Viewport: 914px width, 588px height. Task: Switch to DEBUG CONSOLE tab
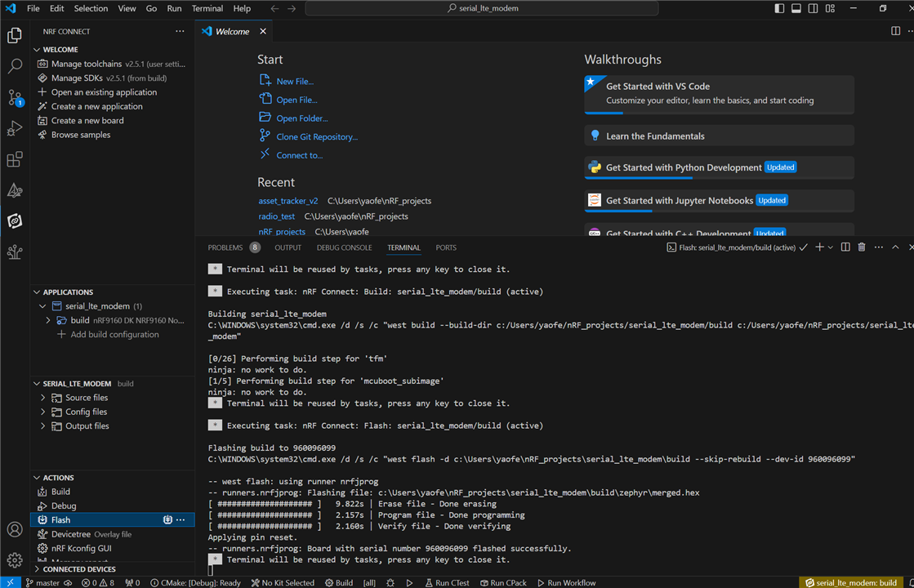point(344,247)
